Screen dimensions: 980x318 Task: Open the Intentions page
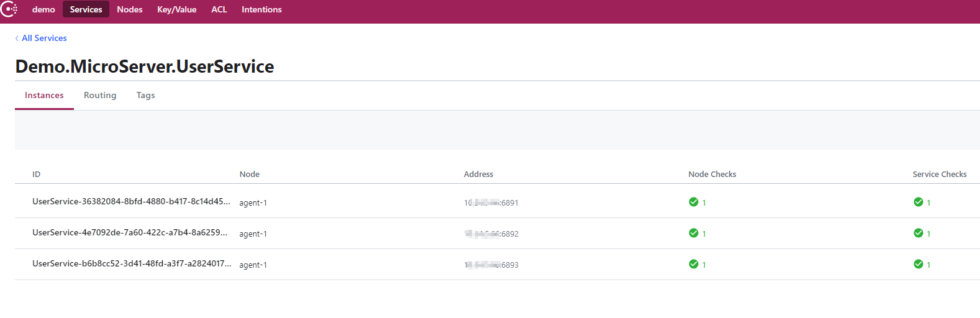[x=261, y=9]
